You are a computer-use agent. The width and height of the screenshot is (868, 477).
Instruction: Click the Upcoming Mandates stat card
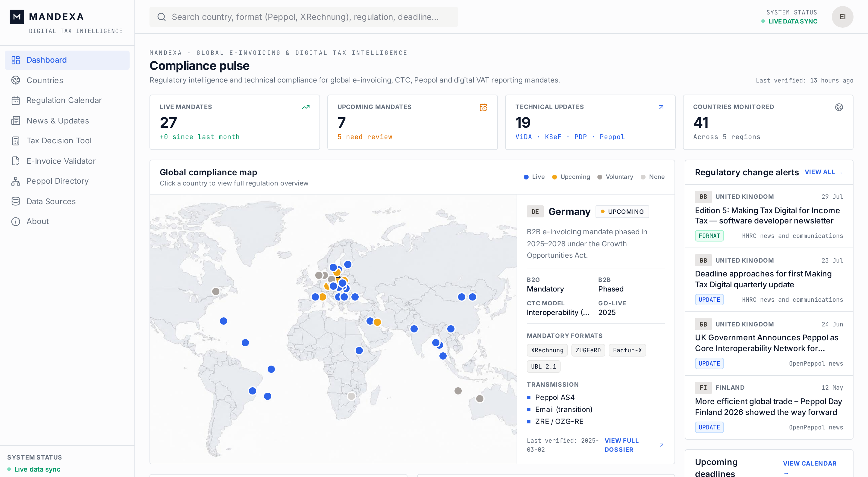(412, 122)
